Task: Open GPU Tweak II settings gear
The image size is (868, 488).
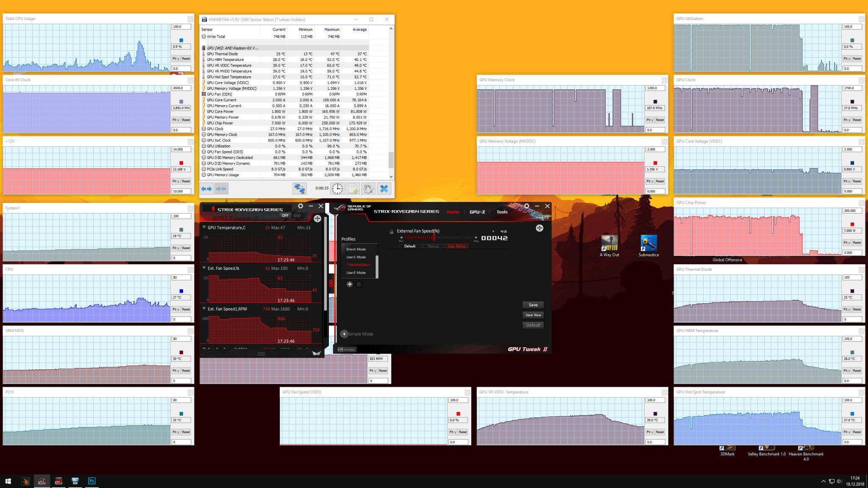Action: pos(526,206)
